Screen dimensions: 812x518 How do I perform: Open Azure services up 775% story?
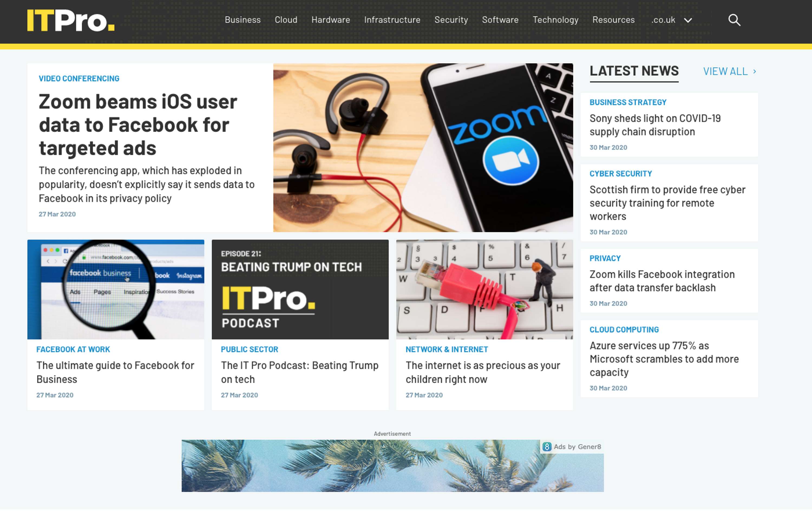(664, 359)
